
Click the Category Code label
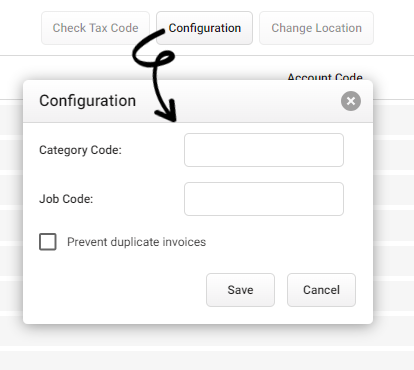click(x=80, y=150)
